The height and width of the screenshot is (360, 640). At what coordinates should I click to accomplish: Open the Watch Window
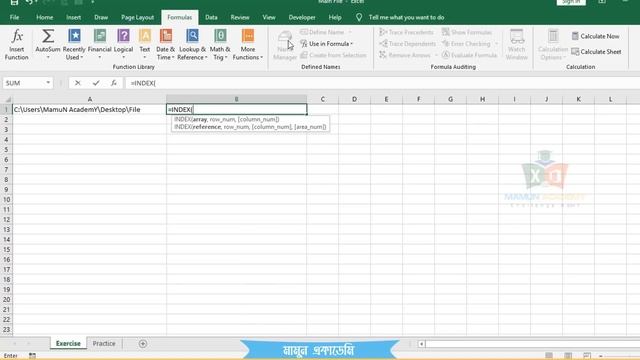516,45
